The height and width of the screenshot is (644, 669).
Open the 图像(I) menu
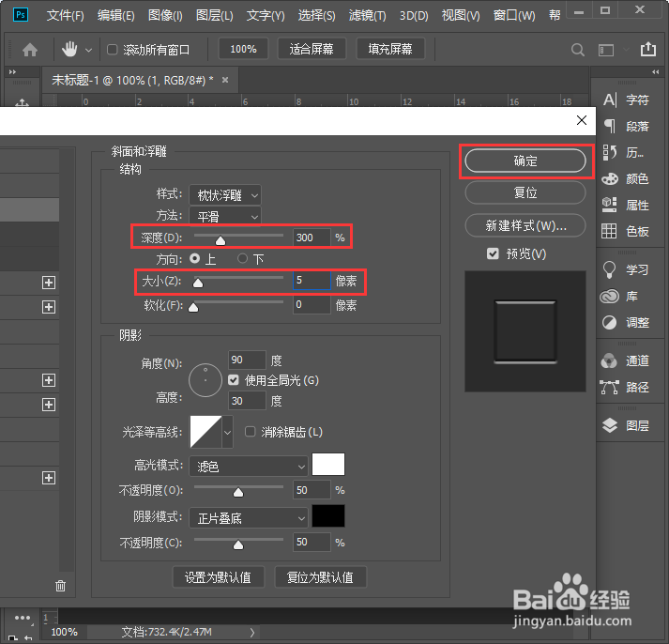[x=165, y=16]
